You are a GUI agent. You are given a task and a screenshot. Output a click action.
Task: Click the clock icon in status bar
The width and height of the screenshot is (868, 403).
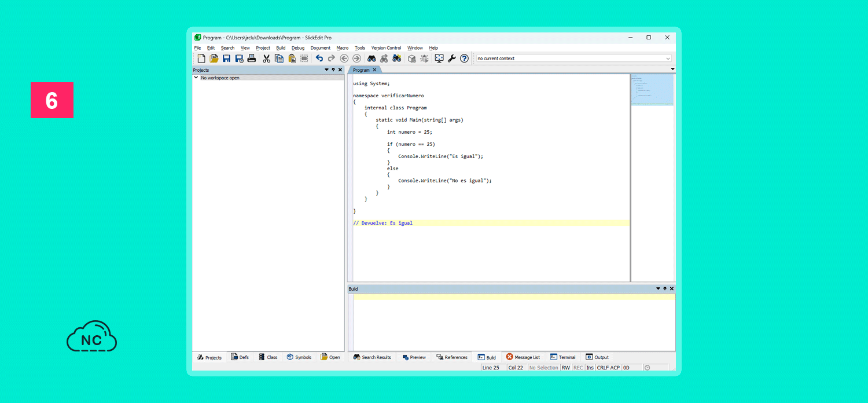click(x=647, y=368)
